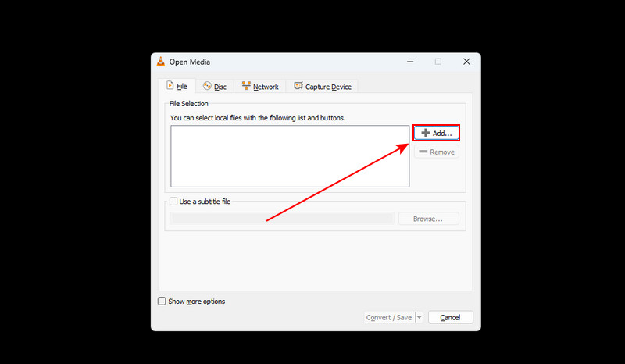Click inside the file selection list box

(x=290, y=156)
